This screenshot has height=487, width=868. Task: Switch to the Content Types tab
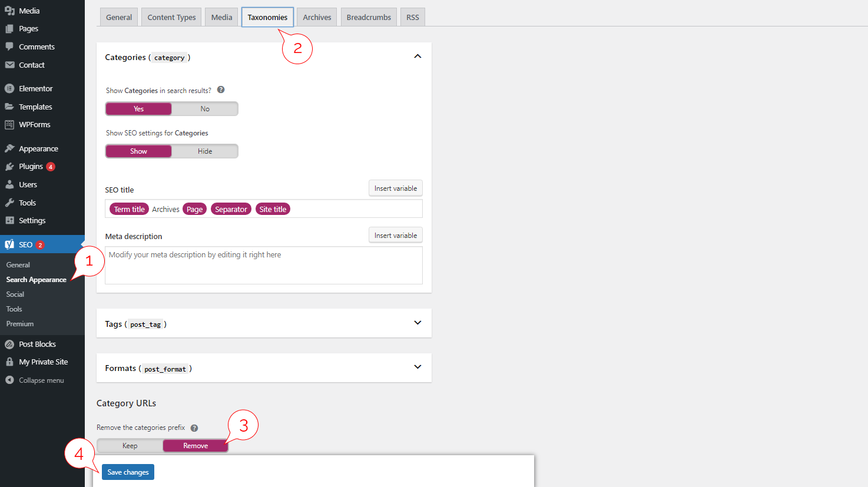(x=171, y=17)
